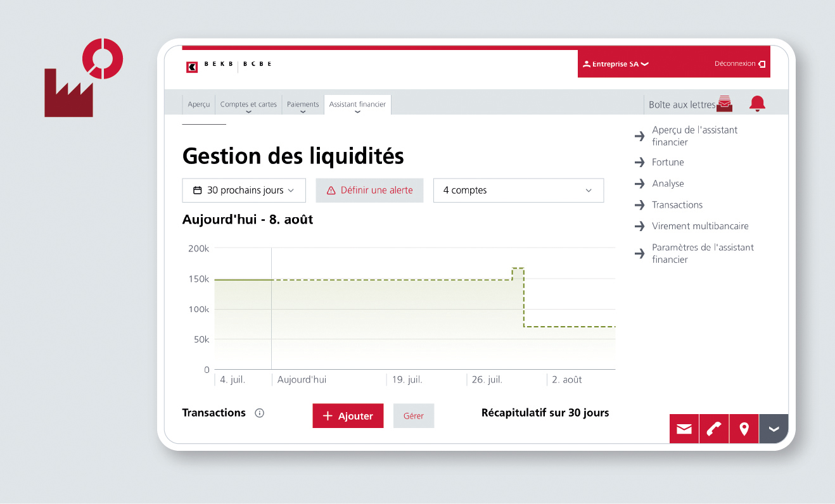Click the phone contact icon
The image size is (835, 504).
coord(714,429)
